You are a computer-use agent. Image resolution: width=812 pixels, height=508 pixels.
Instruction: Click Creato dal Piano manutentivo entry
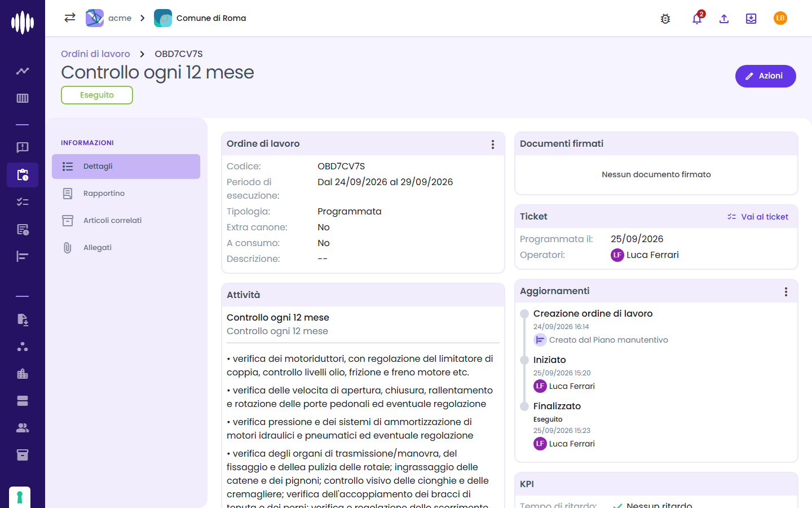pos(601,340)
